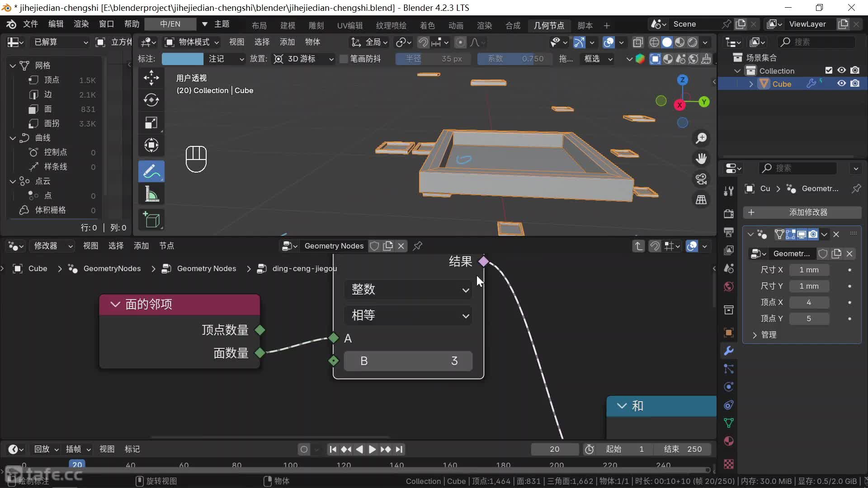The image size is (868, 488).
Task: Click the Add Cube tool icon
Action: tap(151, 220)
